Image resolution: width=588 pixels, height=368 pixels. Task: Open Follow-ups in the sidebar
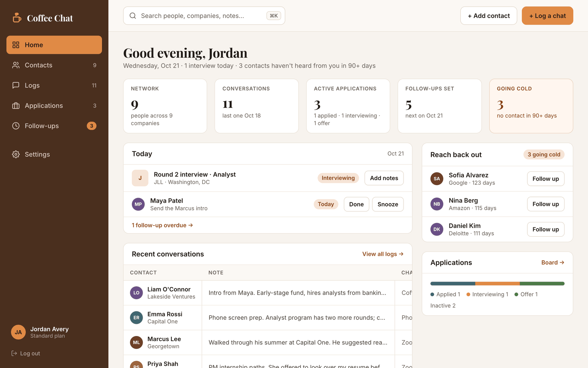tap(54, 126)
